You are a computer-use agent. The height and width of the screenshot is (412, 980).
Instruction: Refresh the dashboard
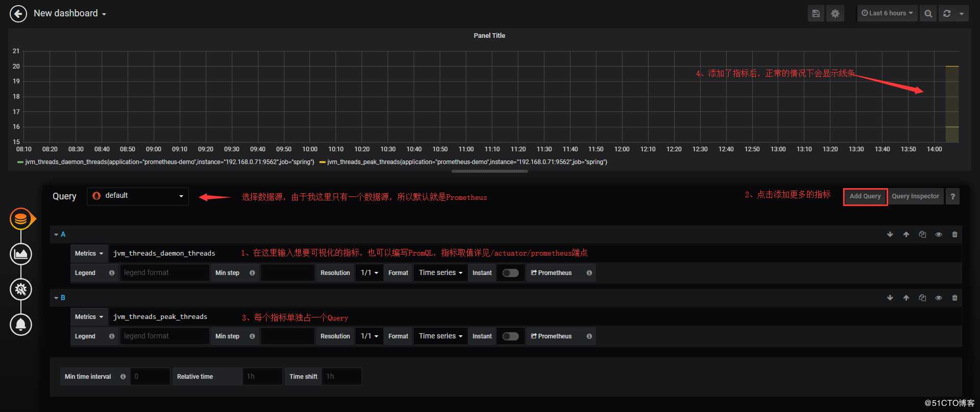click(x=947, y=13)
